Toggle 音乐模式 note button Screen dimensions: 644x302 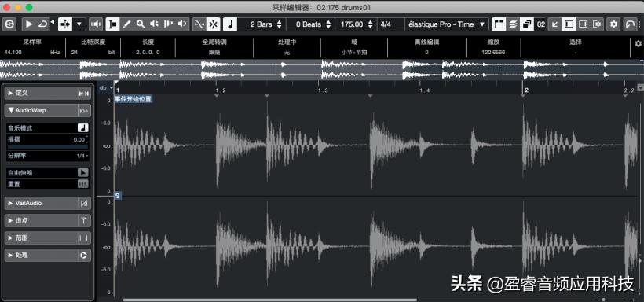[x=83, y=128]
